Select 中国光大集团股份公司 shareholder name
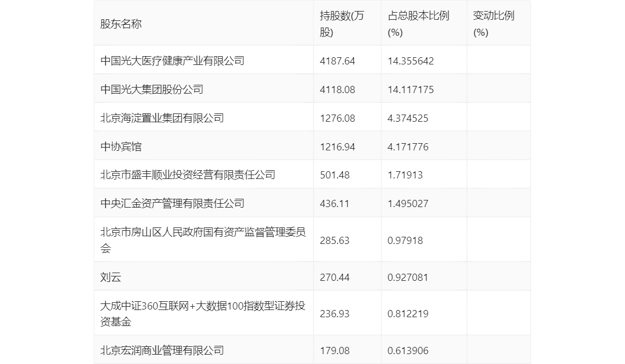Image resolution: width=625 pixels, height=364 pixels. (x=152, y=89)
